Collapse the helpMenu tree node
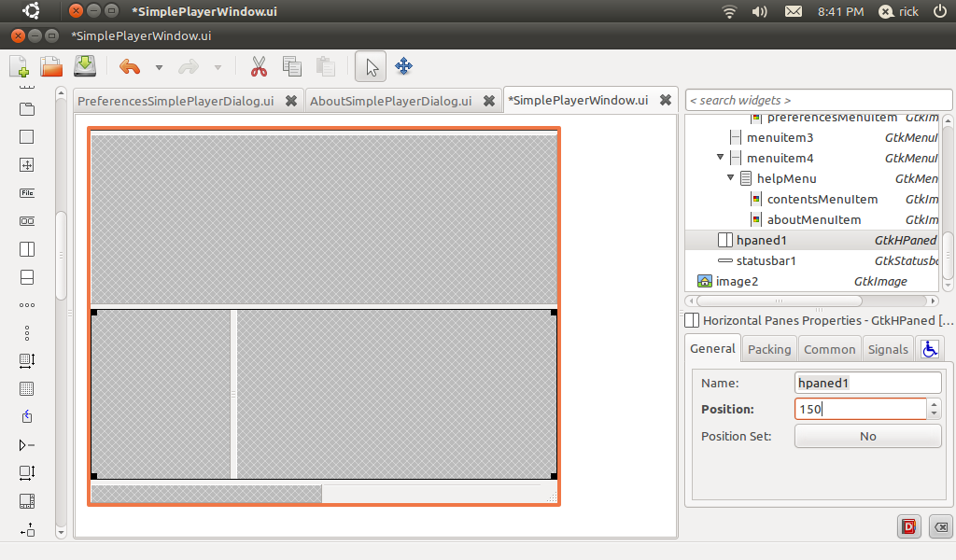Viewport: 956px width, 560px height. pyautogui.click(x=730, y=178)
